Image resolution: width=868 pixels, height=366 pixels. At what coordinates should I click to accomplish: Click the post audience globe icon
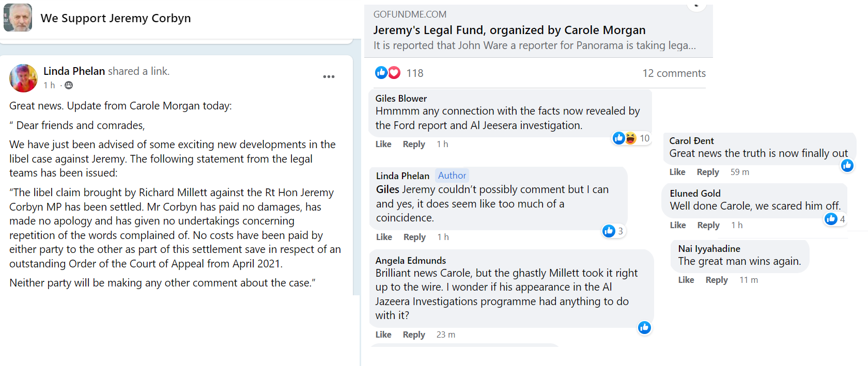(x=69, y=85)
